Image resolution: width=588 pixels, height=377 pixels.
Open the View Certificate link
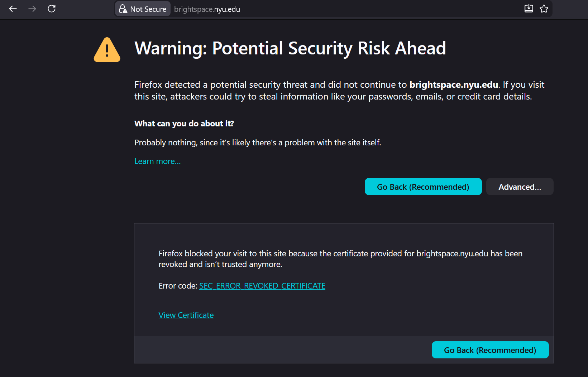tap(186, 315)
